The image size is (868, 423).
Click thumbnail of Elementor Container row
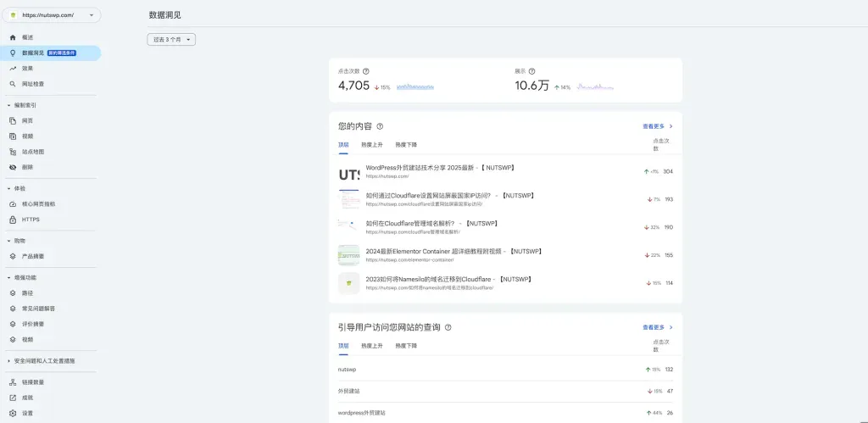[x=348, y=255]
